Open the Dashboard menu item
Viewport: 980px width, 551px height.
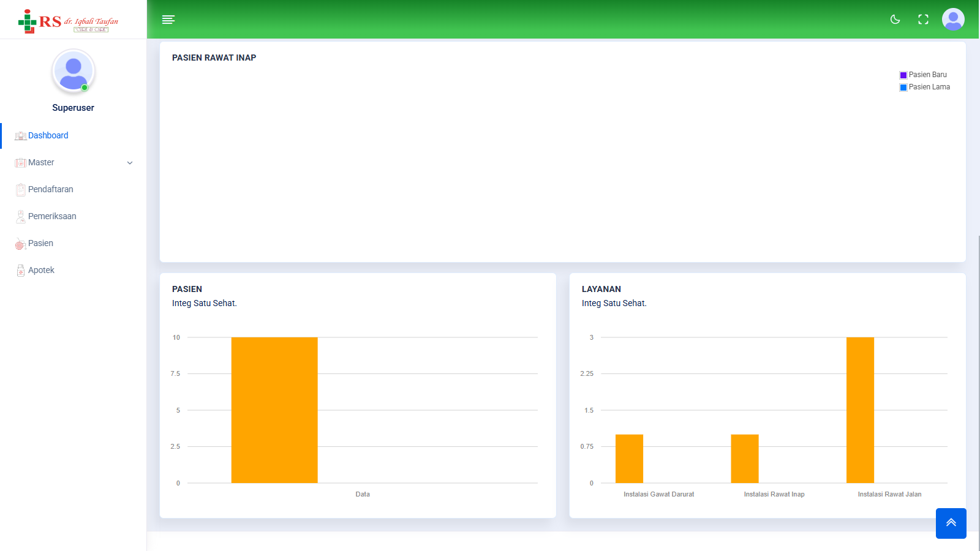pyautogui.click(x=48, y=135)
